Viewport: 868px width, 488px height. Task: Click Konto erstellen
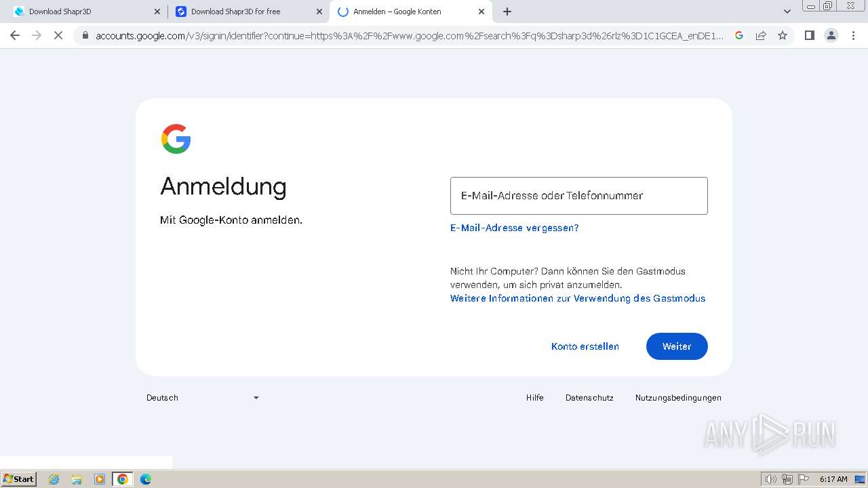585,346
